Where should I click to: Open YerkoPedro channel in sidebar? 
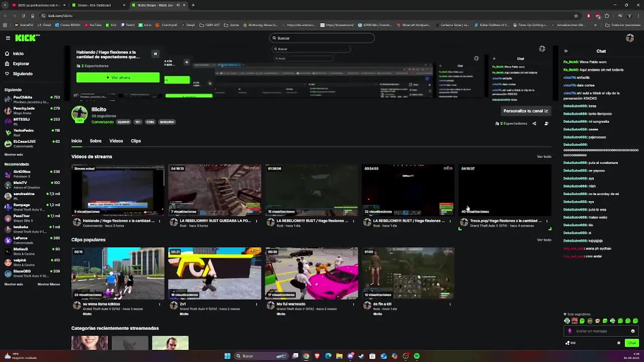click(x=32, y=132)
